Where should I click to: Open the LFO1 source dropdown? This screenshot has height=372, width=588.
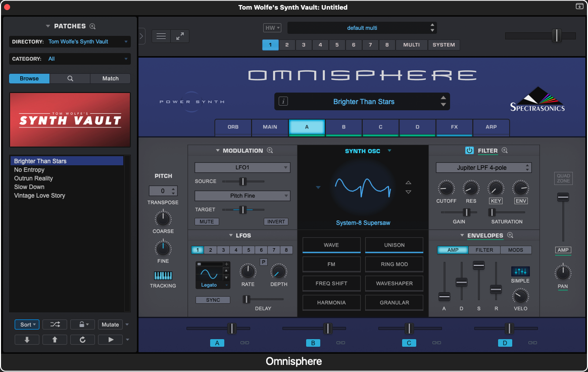(x=242, y=167)
